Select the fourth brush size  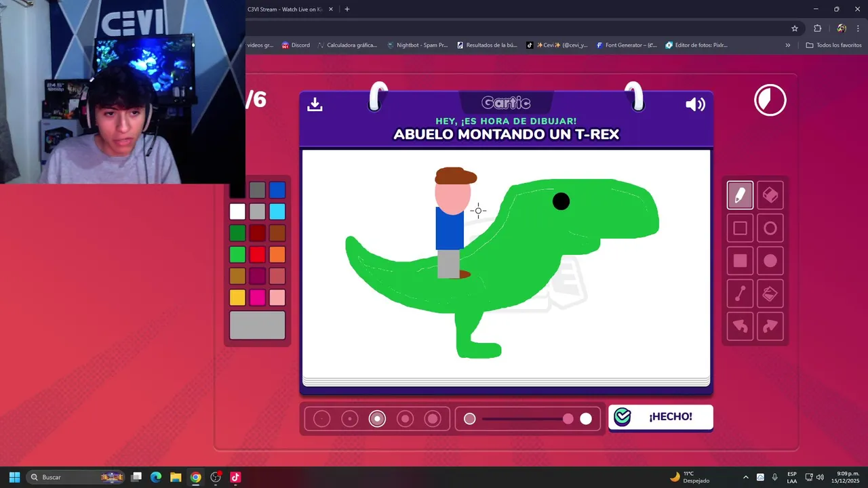(x=406, y=419)
